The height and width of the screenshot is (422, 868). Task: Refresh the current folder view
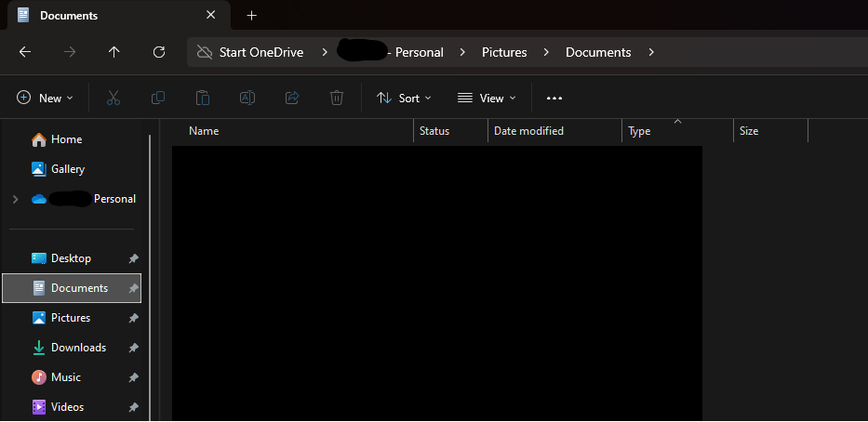[x=159, y=52]
